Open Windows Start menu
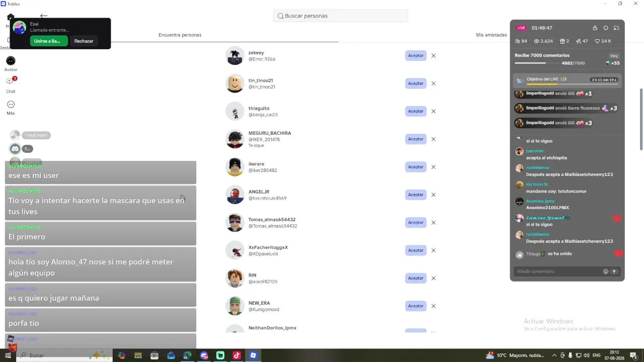Viewport: 644px width, 362px height. (x=8, y=355)
